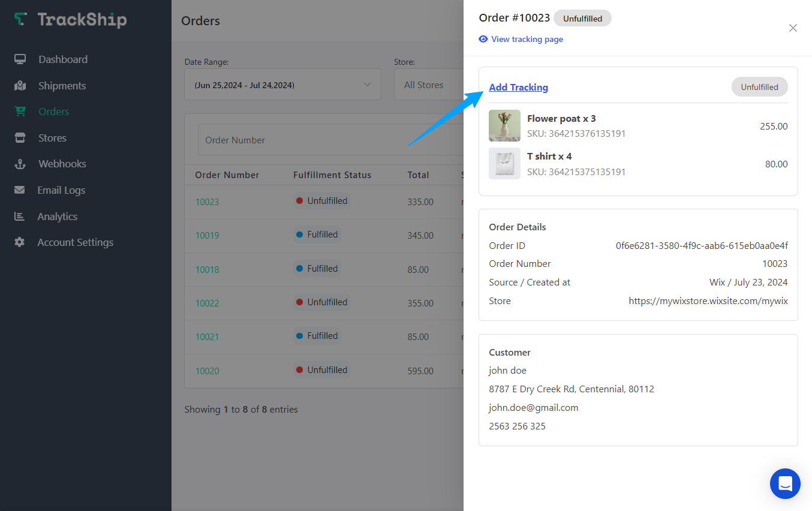Select the Shipments menu entry
812x511 pixels.
pos(62,85)
